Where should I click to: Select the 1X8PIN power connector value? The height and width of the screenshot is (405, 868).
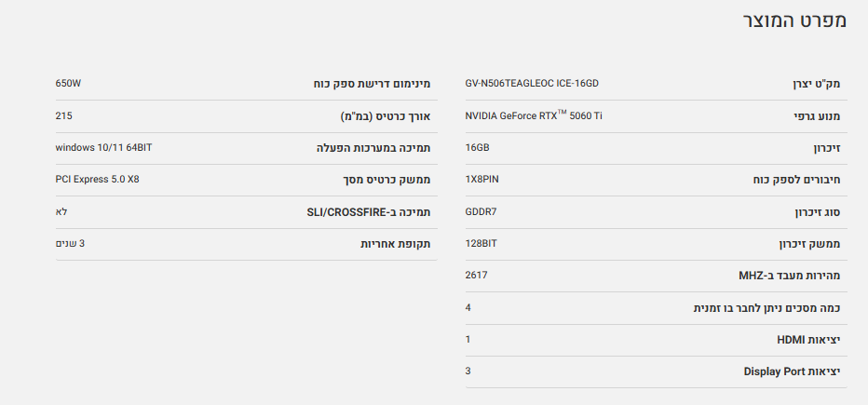(488, 180)
